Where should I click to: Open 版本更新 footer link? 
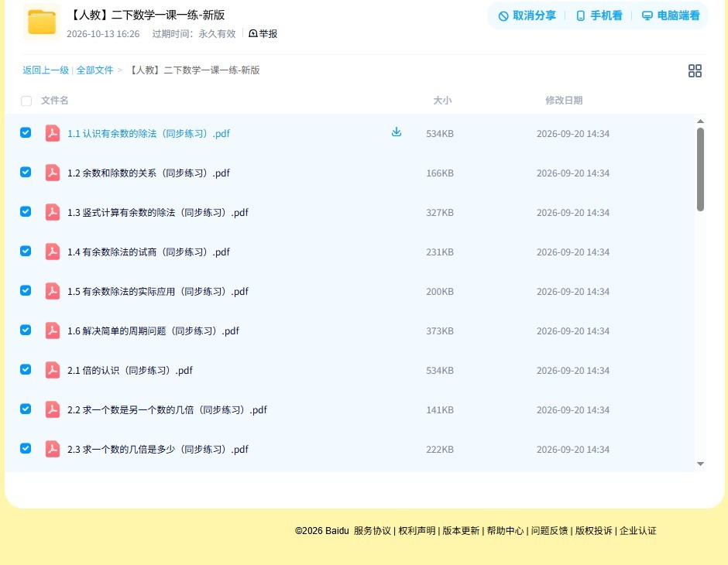461,531
